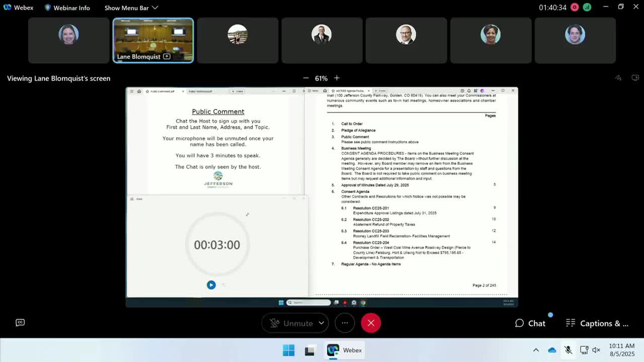The height and width of the screenshot is (362, 644).
Task: Click Create button in the left PDF window
Action: pos(238,92)
